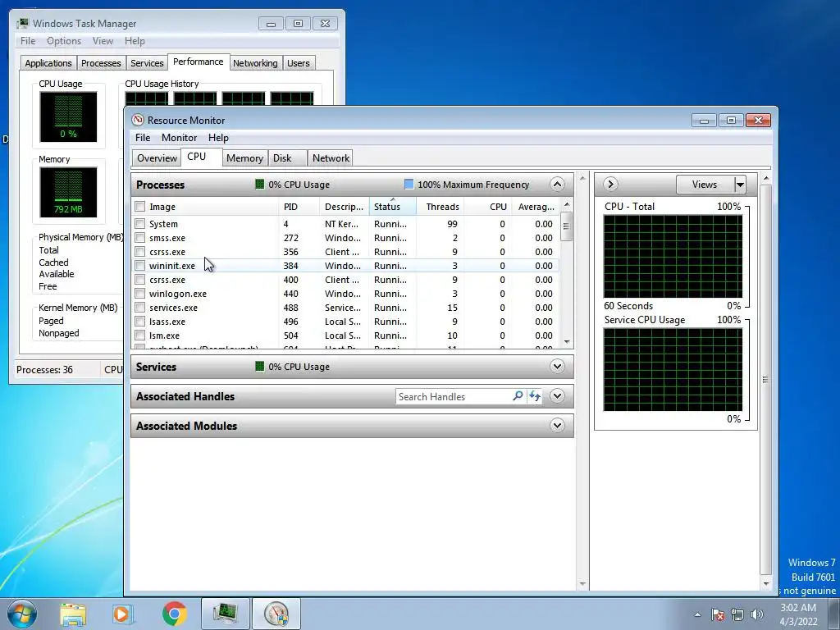Launch Windows Media Player from the taskbar
The image size is (840, 630).
coord(122,614)
